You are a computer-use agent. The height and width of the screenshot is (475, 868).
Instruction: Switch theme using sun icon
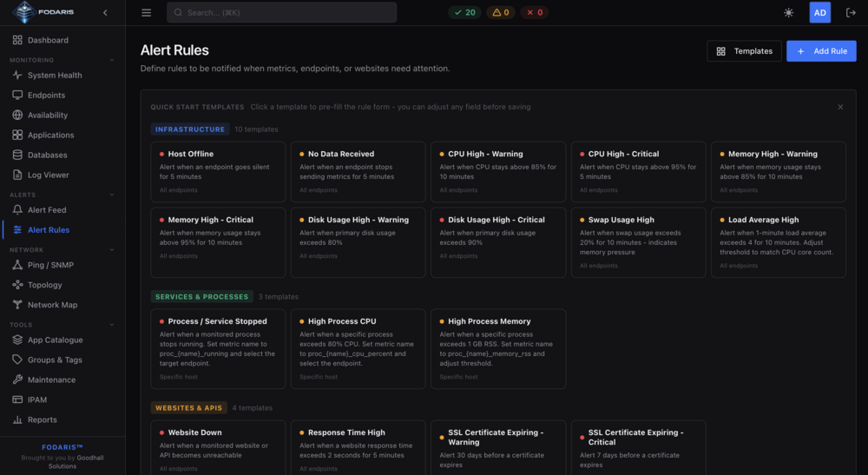coord(789,13)
